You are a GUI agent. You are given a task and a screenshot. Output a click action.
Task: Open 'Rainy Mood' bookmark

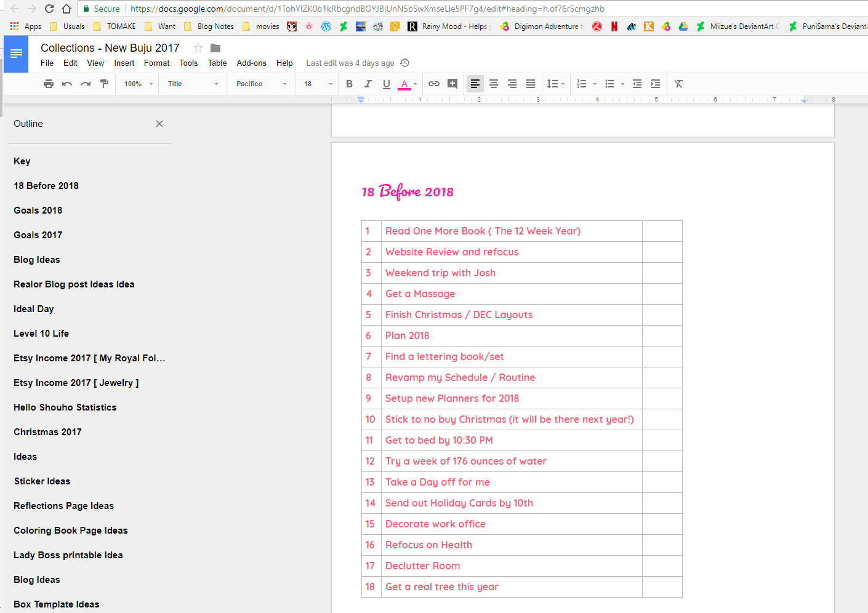click(449, 26)
